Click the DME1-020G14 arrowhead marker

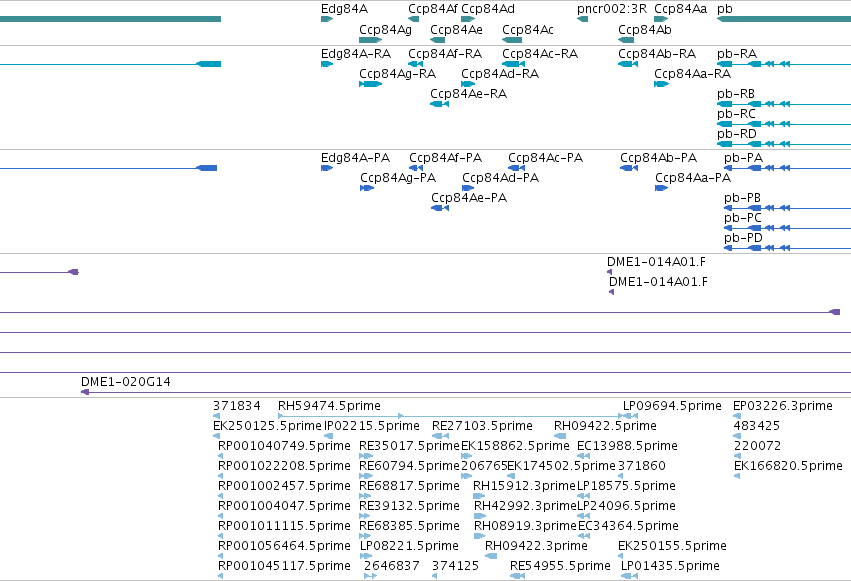point(85,392)
